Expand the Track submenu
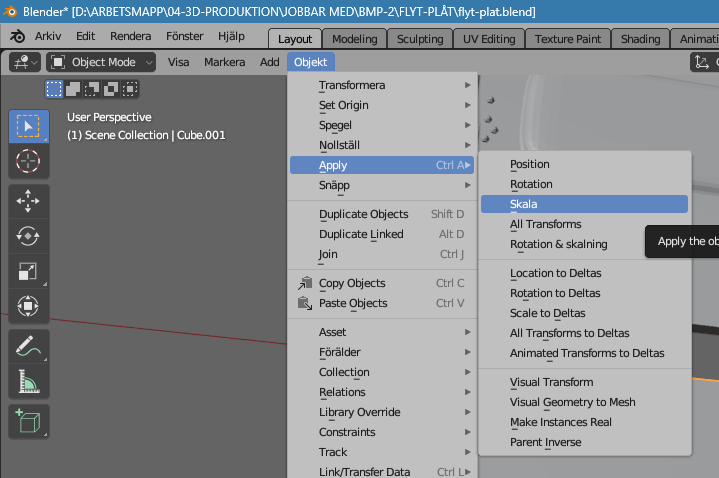 [382, 452]
